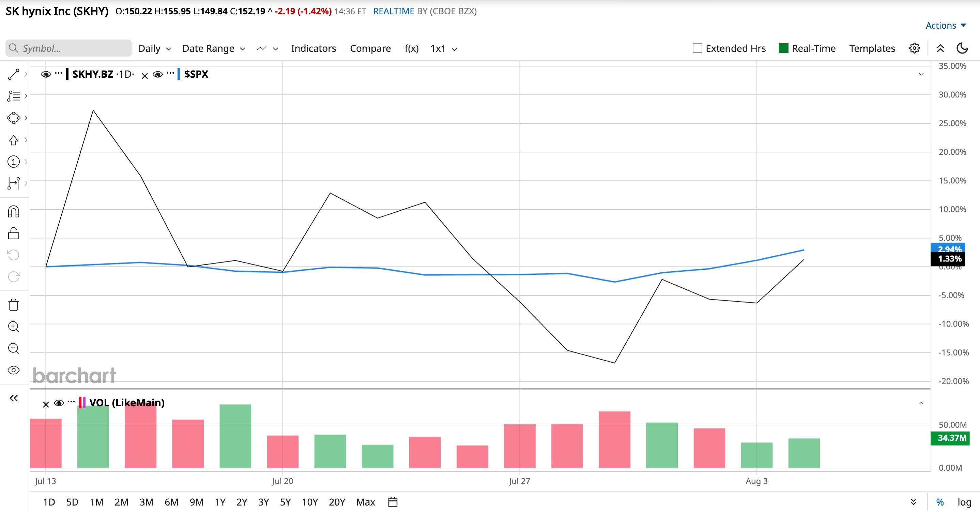Toggle the Real-Time data switch
This screenshot has height=512, width=980.
coord(784,48)
